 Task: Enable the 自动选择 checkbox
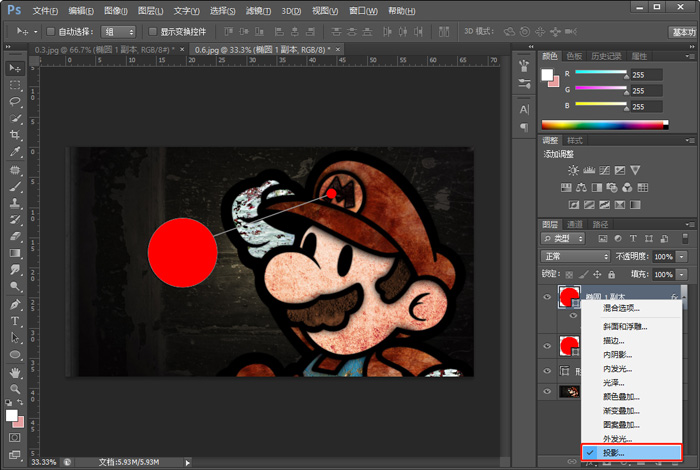coord(50,31)
